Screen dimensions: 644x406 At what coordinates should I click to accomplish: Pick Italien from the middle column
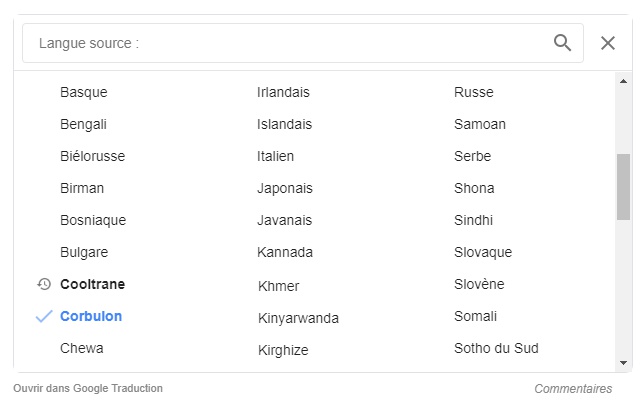(x=275, y=156)
